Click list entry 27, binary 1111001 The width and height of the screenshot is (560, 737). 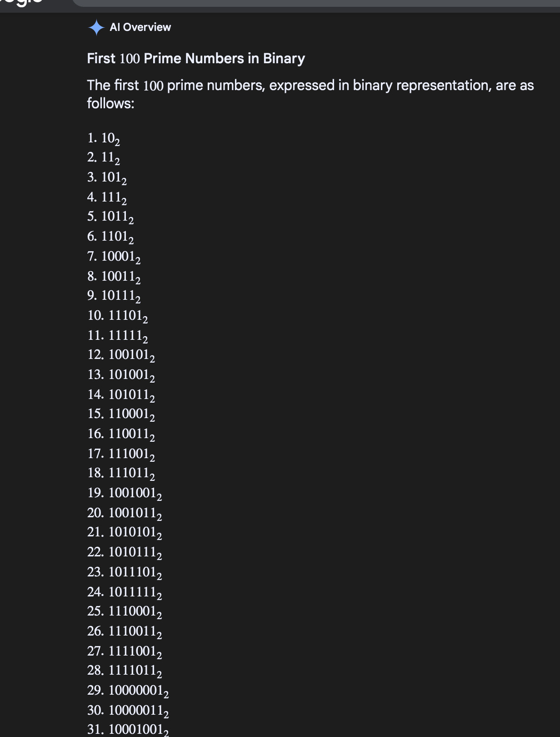125,651
